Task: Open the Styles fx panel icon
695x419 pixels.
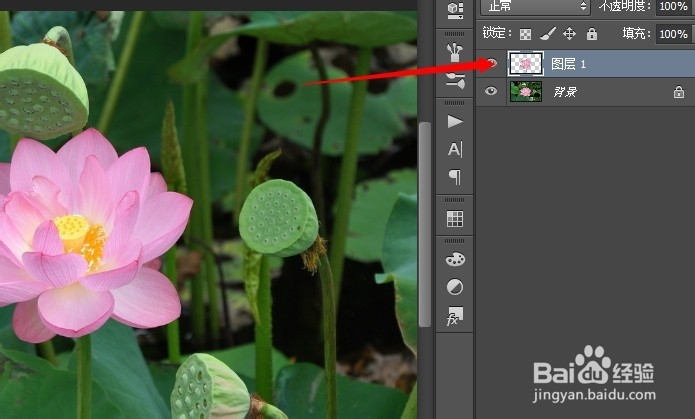Action: (455, 316)
